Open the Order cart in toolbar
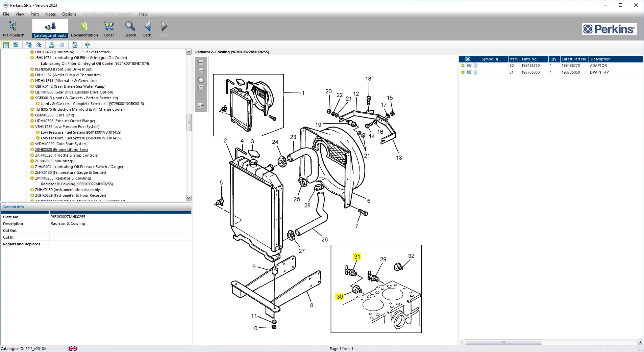Screen dimensions: 644x352 [x=109, y=29]
